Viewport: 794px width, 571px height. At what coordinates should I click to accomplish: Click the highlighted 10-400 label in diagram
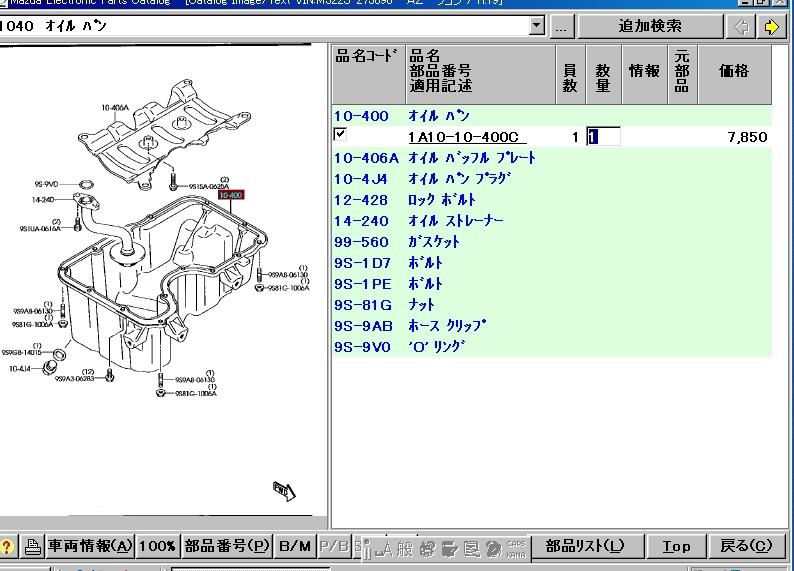point(231,195)
